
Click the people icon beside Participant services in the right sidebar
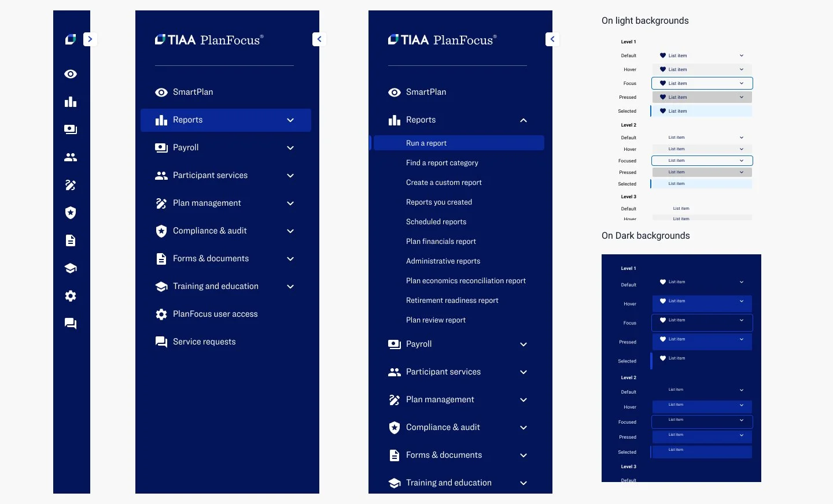coord(395,372)
